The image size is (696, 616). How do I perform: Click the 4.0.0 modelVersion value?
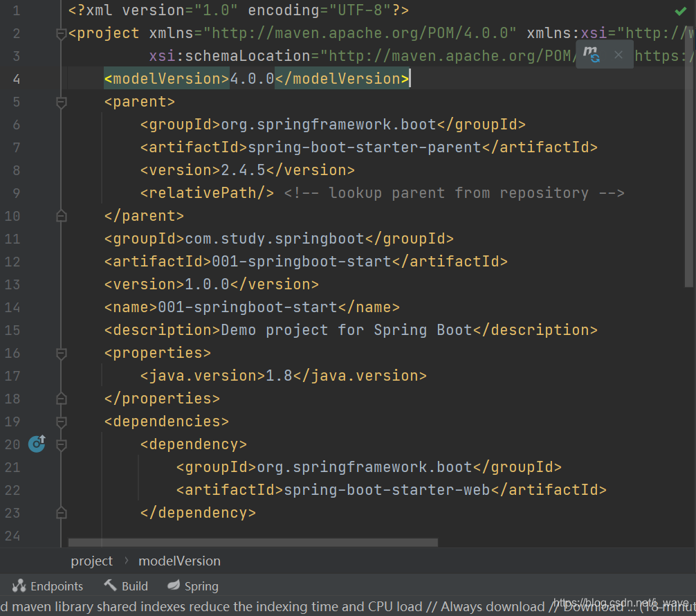coord(252,79)
